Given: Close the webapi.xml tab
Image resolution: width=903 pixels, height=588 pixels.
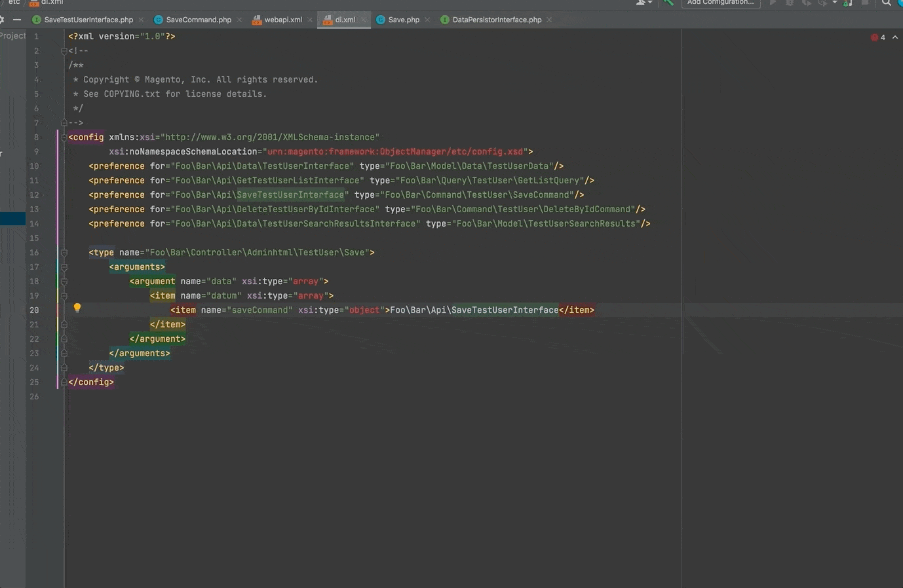Looking at the screenshot, I should (x=310, y=20).
